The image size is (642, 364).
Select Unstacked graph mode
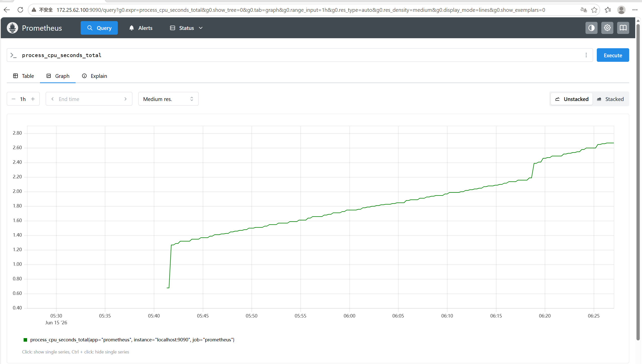pyautogui.click(x=572, y=99)
